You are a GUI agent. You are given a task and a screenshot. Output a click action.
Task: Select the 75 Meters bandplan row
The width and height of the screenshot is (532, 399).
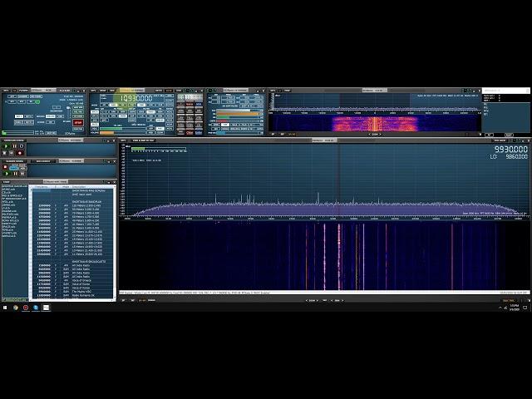[72, 213]
